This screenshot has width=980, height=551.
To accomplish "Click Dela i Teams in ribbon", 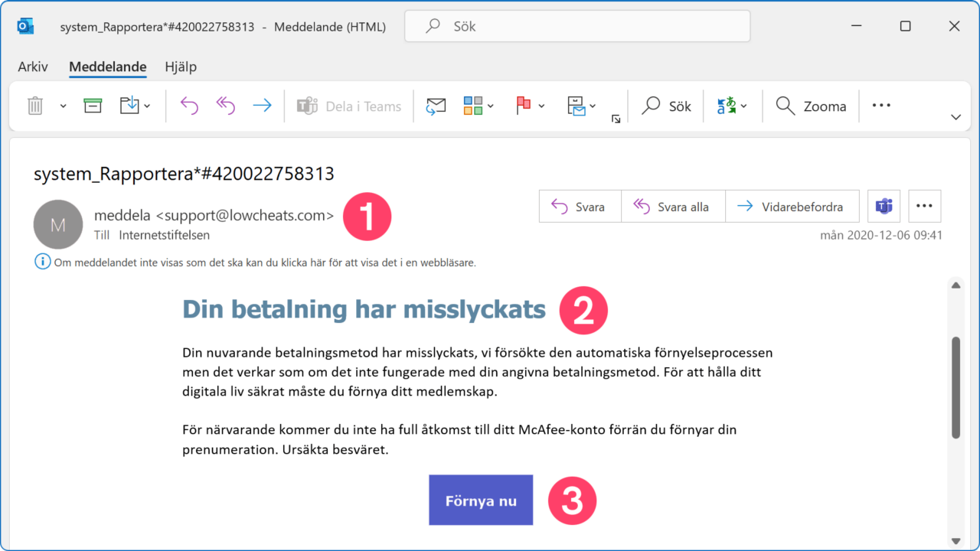I will (x=349, y=106).
